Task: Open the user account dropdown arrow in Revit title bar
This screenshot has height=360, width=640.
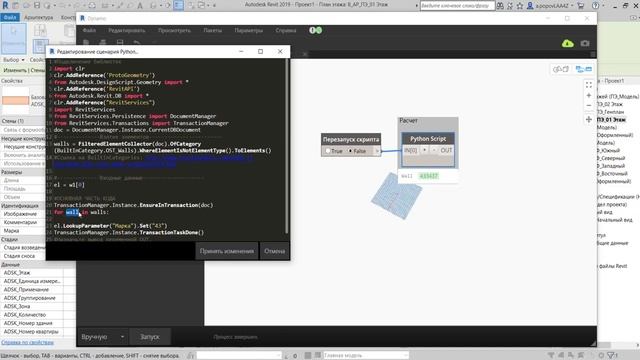Action: 573,6
